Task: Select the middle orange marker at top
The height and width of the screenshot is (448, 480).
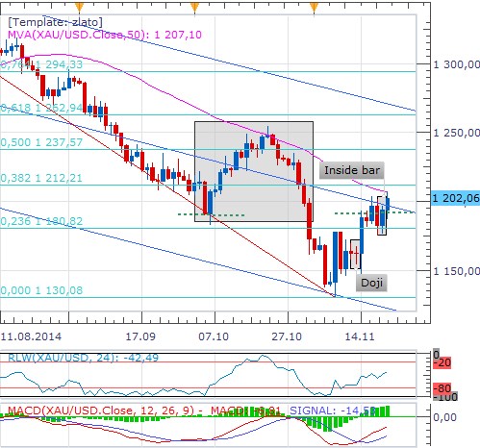Action: (x=194, y=7)
